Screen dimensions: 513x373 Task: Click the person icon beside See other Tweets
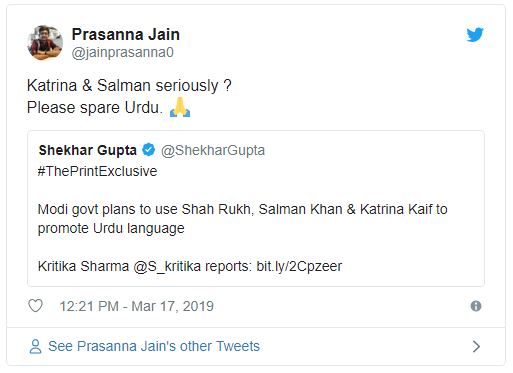35,346
